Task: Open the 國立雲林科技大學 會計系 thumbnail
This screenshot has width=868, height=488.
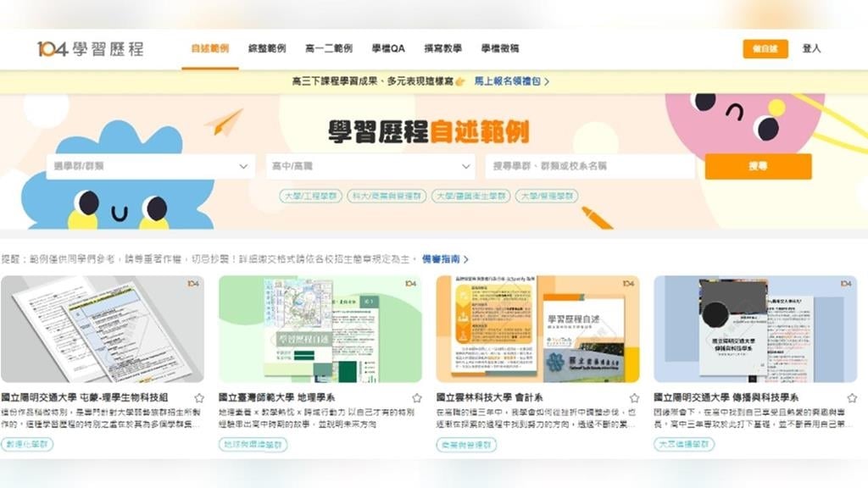Action: click(x=537, y=329)
